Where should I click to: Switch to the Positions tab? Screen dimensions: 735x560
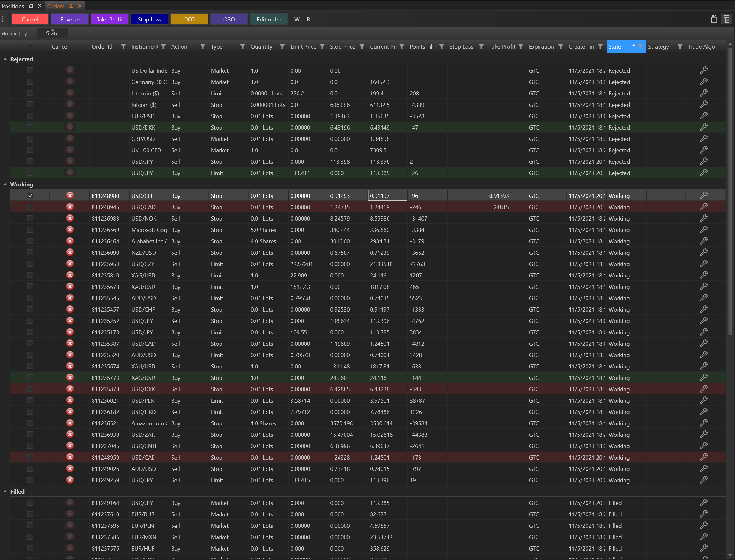pos(13,6)
